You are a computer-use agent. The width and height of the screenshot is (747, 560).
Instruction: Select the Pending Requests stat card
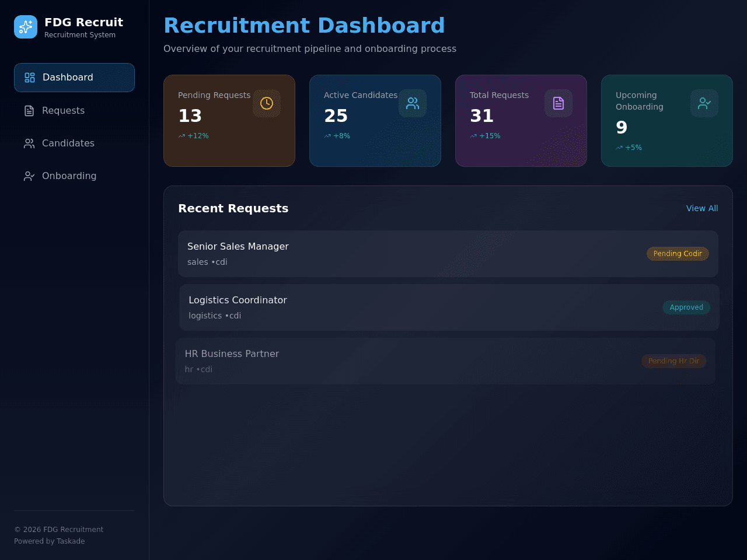(x=229, y=121)
